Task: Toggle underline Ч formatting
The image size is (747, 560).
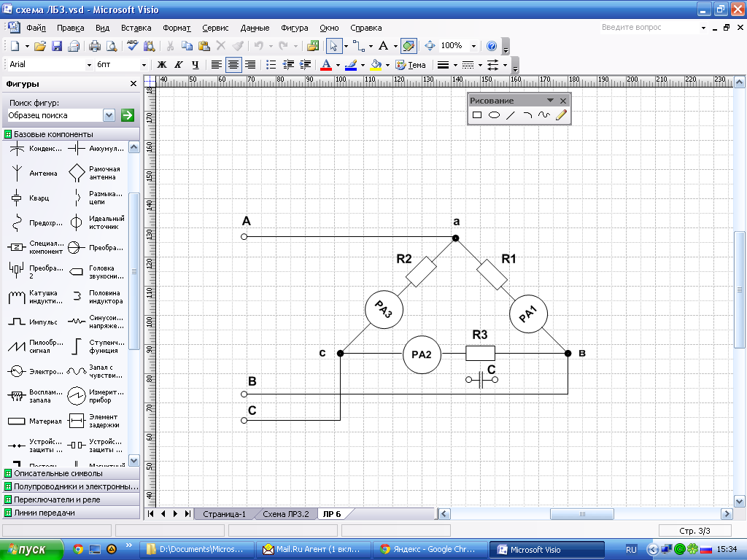Action: pyautogui.click(x=195, y=65)
